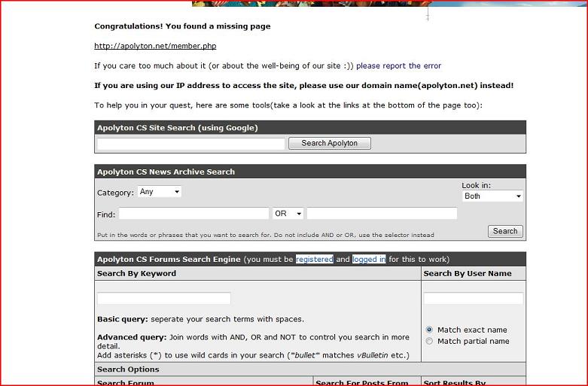Click the second Find field after OR
Screen dimensions: 588x386
click(382, 214)
